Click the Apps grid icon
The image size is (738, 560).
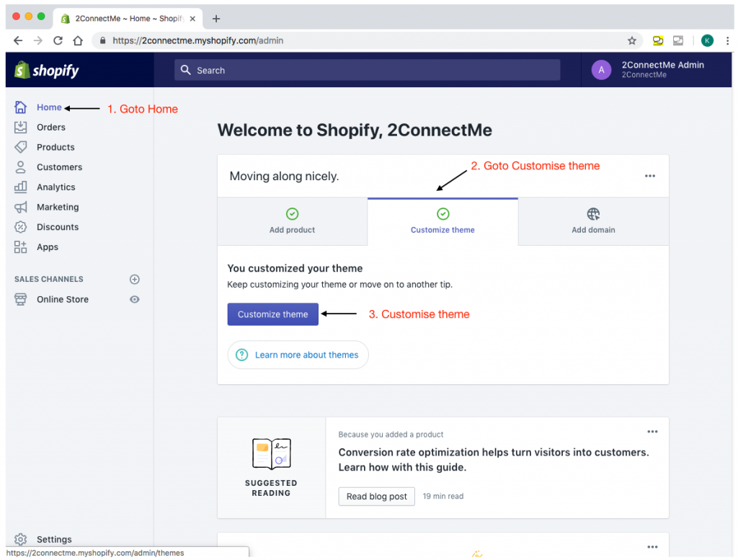(20, 247)
